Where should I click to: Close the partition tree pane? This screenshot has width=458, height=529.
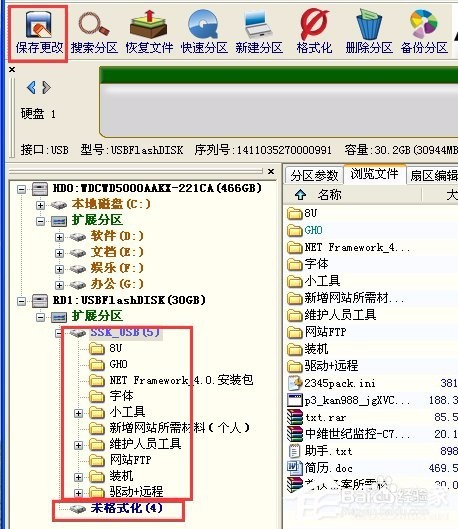(x=270, y=171)
